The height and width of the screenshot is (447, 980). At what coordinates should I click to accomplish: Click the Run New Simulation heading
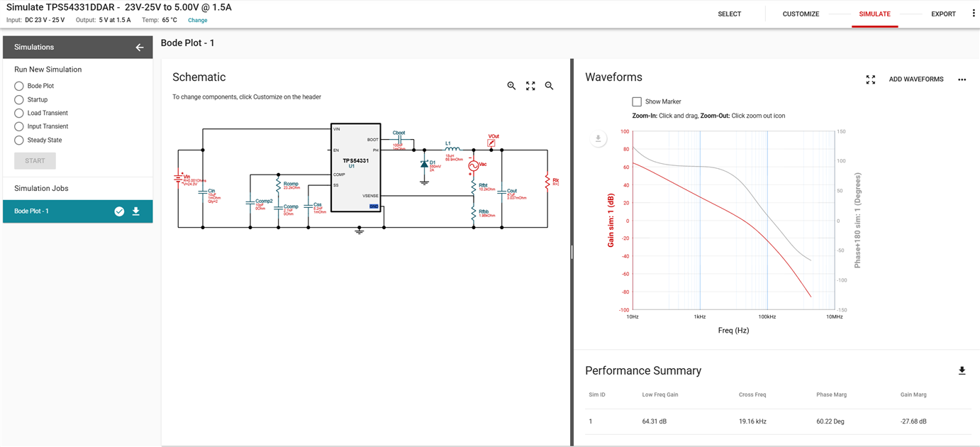[x=48, y=70]
